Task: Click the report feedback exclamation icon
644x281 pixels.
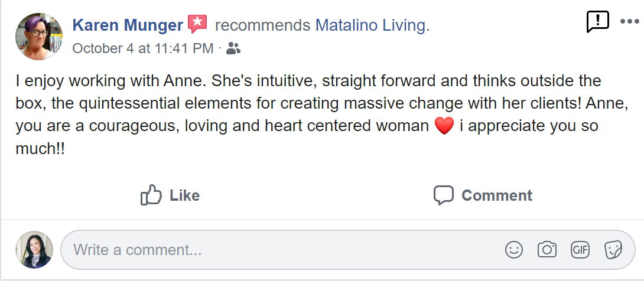Action: click(x=597, y=22)
